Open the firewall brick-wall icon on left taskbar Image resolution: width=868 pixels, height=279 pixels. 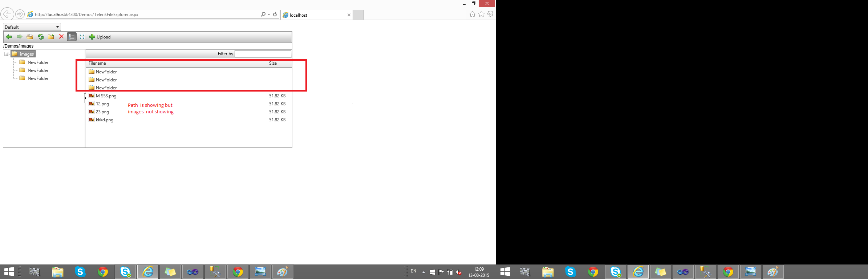(35, 271)
